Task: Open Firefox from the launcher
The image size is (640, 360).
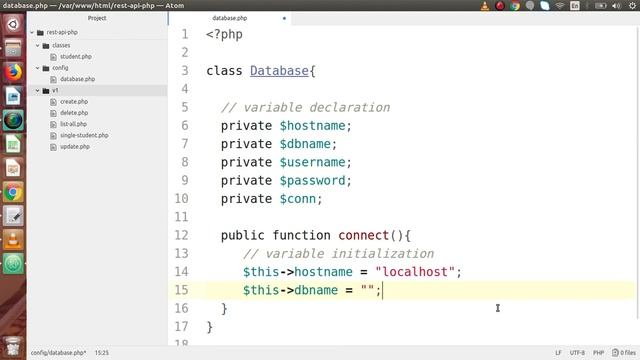Action: (13, 73)
